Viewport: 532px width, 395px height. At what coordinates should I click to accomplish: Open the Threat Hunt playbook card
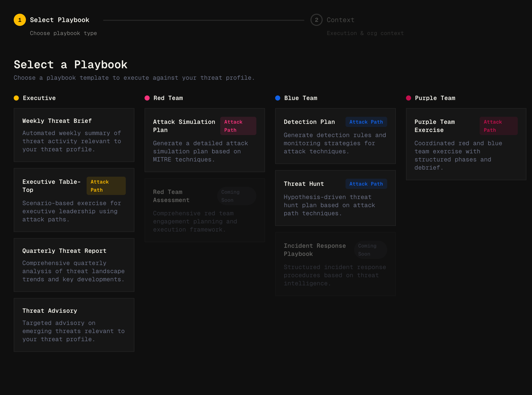[x=335, y=198]
